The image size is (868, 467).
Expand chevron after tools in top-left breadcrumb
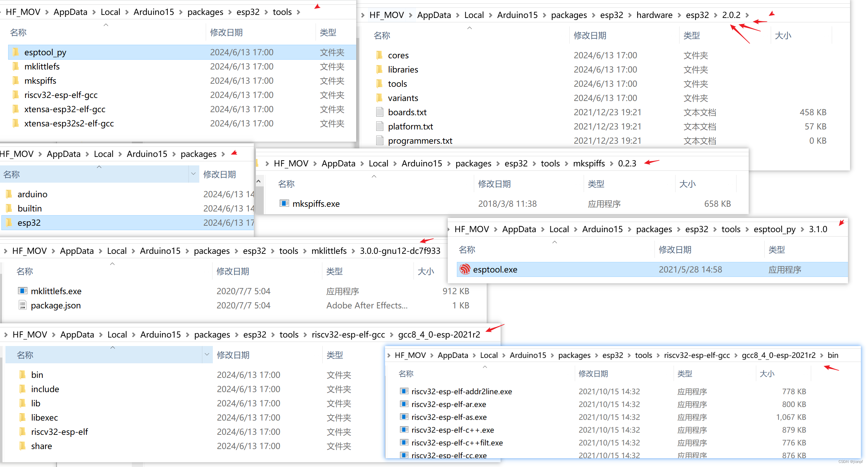pyautogui.click(x=299, y=12)
